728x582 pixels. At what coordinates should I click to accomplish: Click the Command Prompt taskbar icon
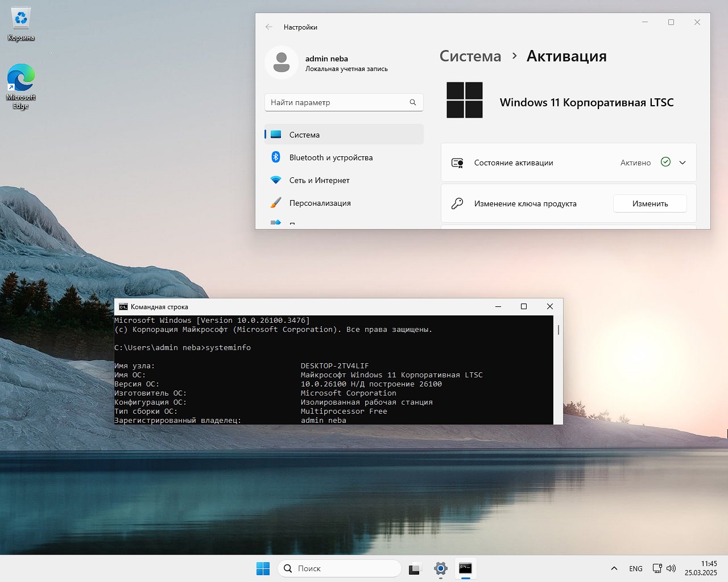[465, 568]
